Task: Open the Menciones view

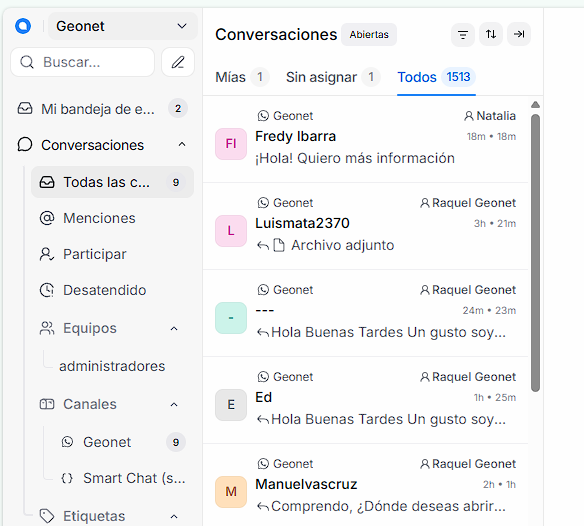Action: (112, 218)
